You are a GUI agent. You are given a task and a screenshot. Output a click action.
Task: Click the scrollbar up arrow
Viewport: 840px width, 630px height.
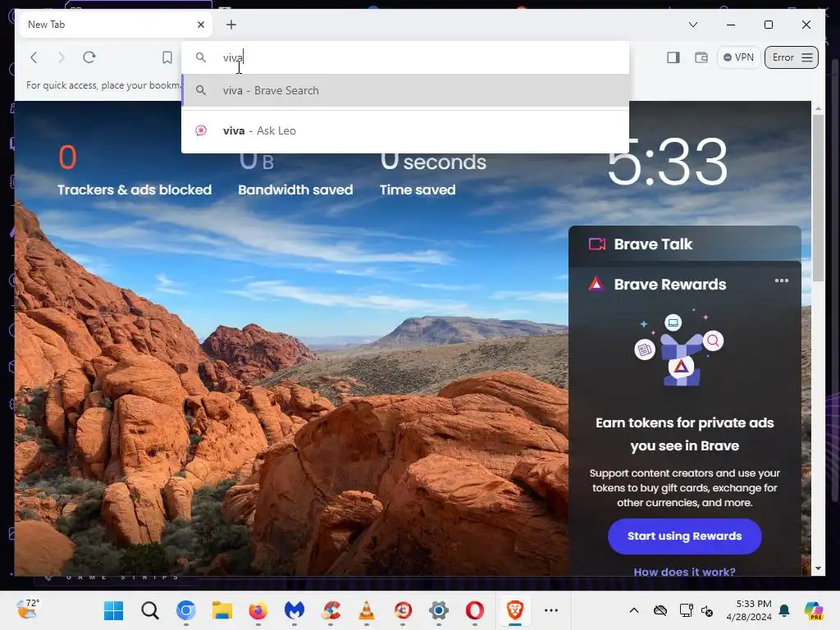(818, 108)
